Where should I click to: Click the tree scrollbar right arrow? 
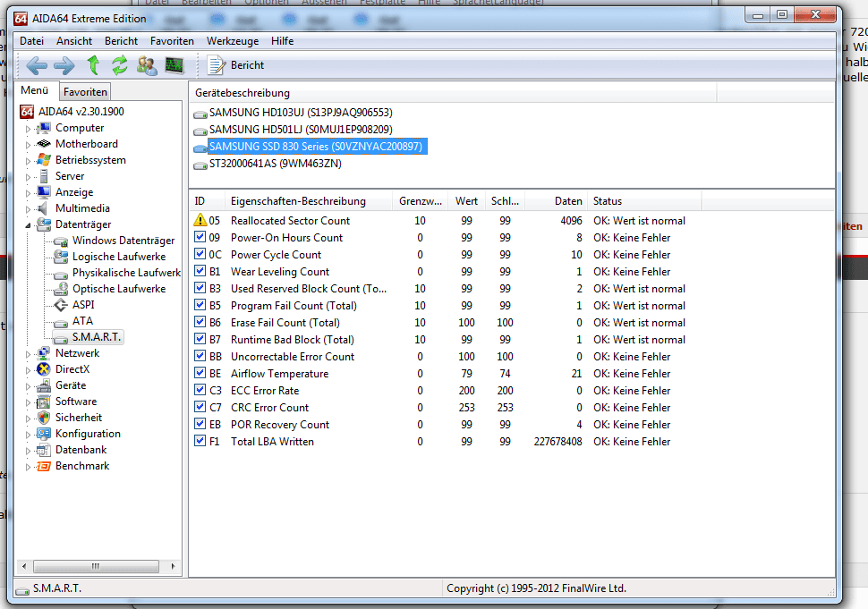pos(173,566)
